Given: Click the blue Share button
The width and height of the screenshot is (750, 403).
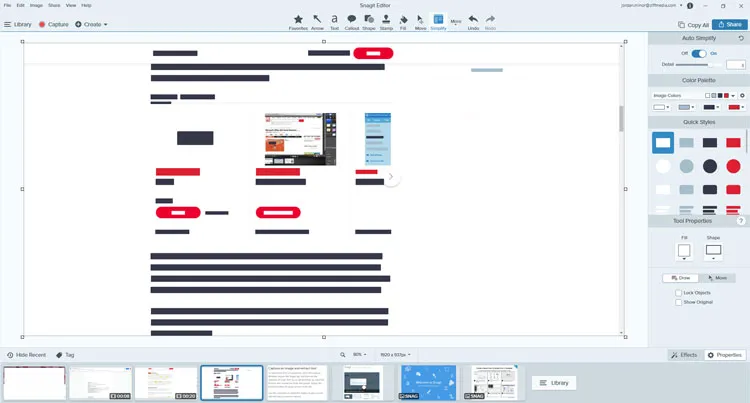Looking at the screenshot, I should click(729, 24).
